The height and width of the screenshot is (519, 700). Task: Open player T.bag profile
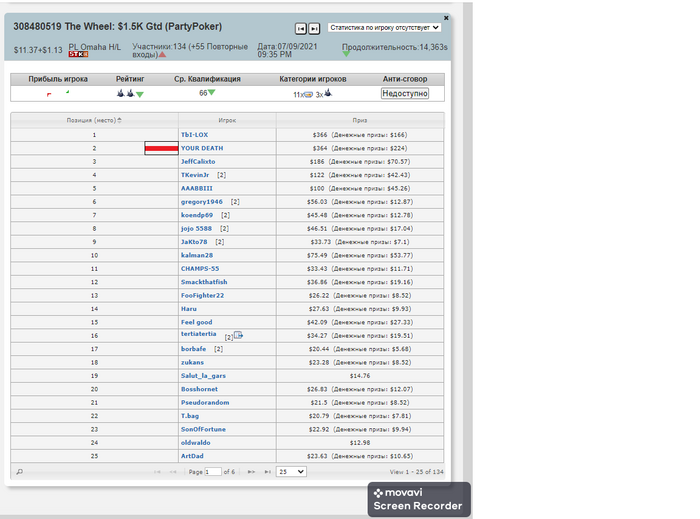tap(190, 416)
